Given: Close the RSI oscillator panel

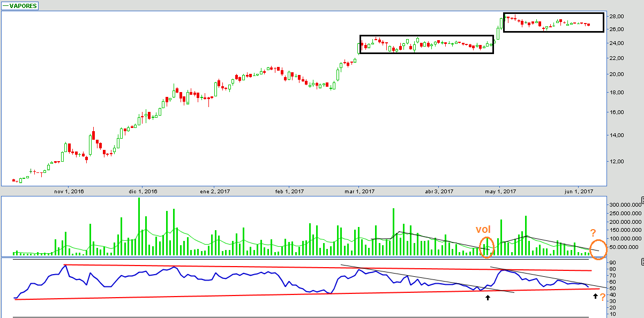Looking at the screenshot, I should coord(641,262).
